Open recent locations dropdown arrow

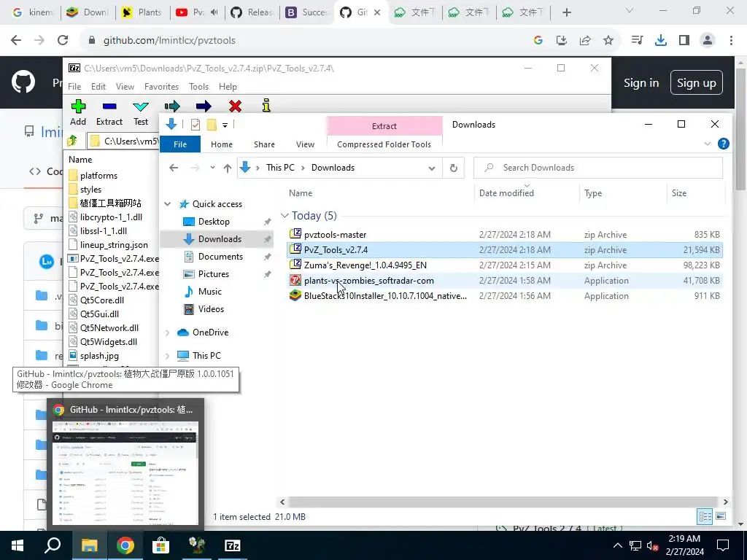212,168
